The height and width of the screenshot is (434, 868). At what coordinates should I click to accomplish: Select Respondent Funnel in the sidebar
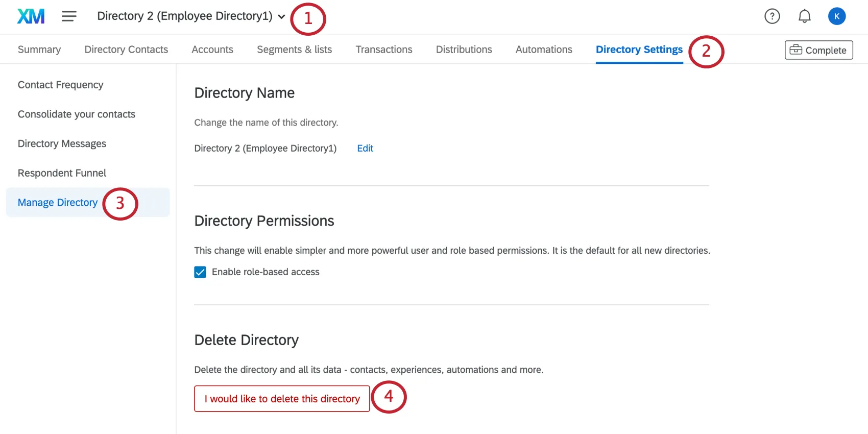point(62,173)
